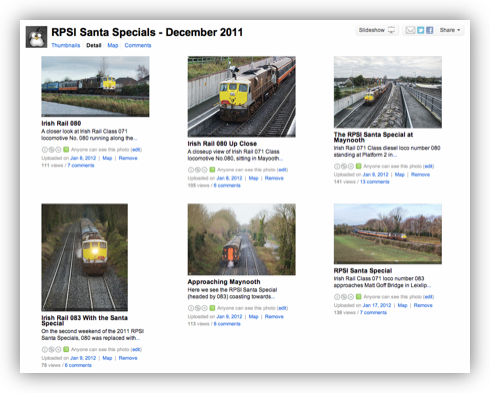Screen dimensions: 490x393
Task: Start the Slideshow
Action: [x=377, y=30]
